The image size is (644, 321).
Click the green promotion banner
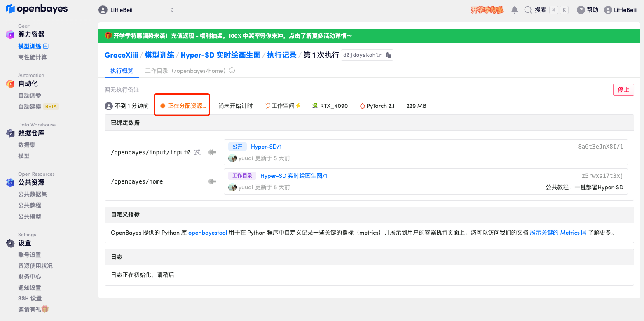[369, 36]
